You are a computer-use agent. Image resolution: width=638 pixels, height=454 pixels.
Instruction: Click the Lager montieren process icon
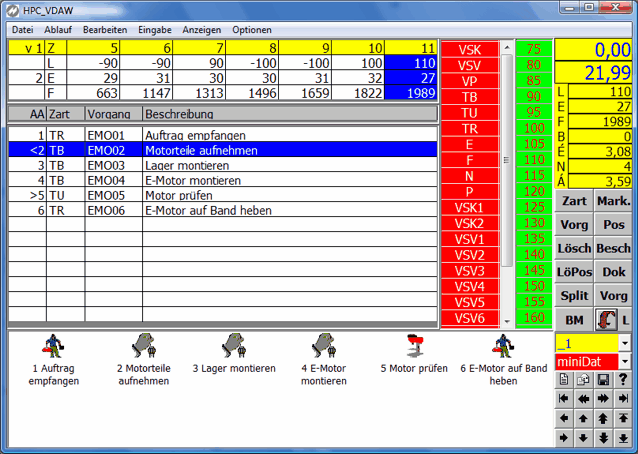click(x=233, y=346)
